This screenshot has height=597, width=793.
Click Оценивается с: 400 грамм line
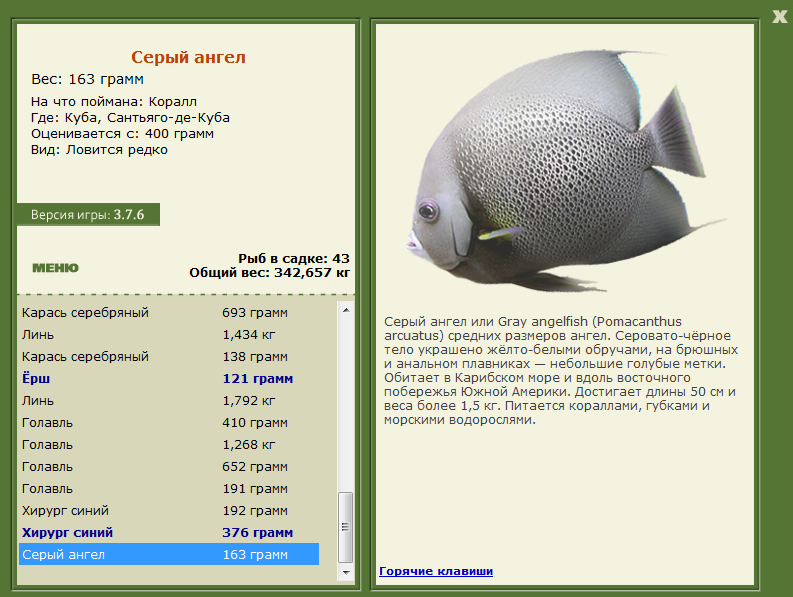(x=122, y=134)
